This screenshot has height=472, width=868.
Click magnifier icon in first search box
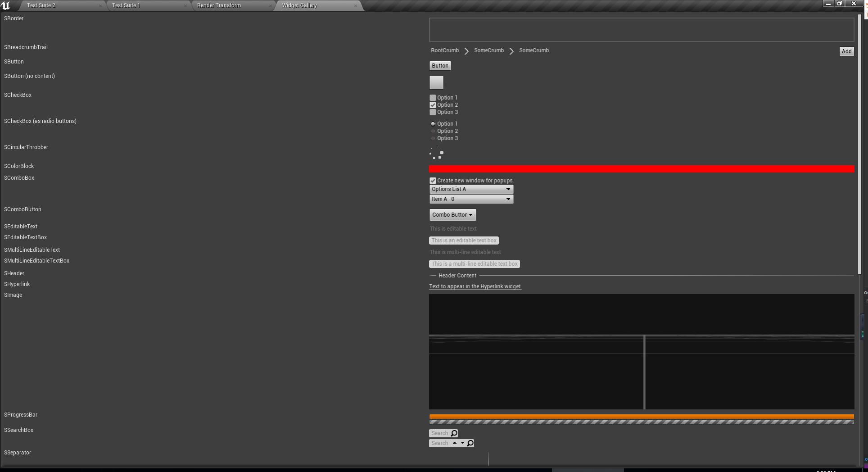click(454, 433)
